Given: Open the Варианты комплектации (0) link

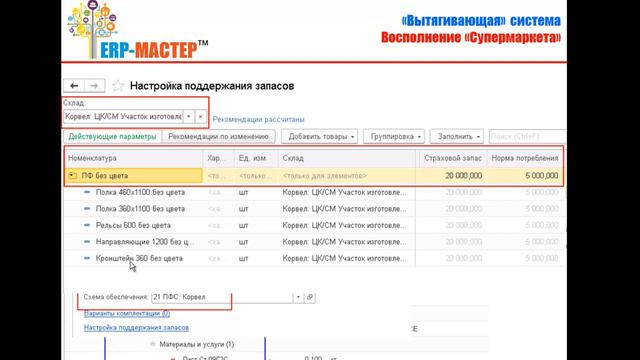Looking at the screenshot, I should pyautogui.click(x=127, y=313).
